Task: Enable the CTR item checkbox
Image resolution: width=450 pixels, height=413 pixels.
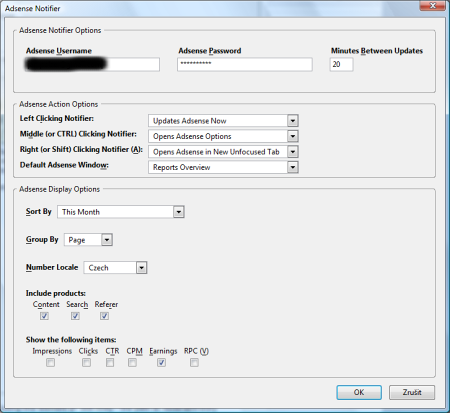Action: (x=110, y=362)
